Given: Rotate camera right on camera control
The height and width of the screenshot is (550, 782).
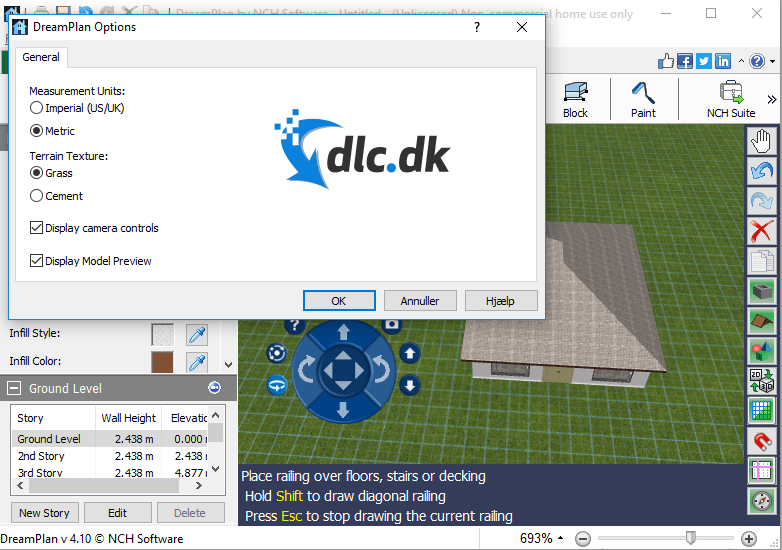Looking at the screenshot, I should tap(382, 370).
